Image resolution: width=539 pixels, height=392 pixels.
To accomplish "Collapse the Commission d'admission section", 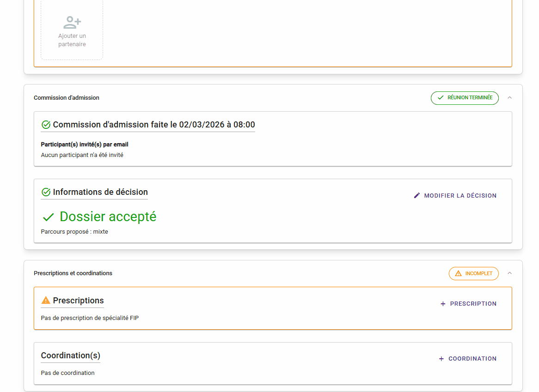I will [x=509, y=98].
